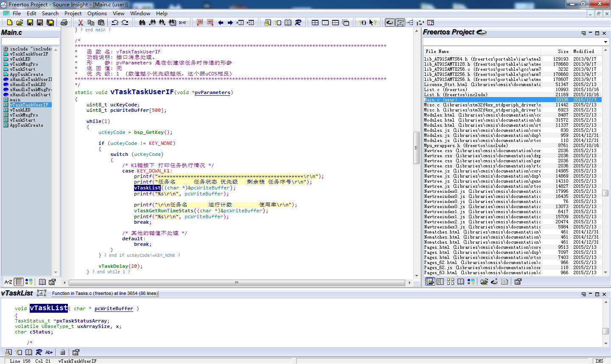Open the Search menu

pos(50,13)
